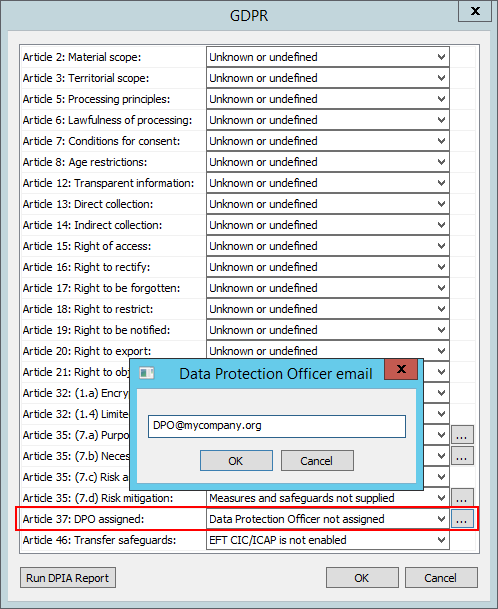Open Article 46 Transfer safeguards dropdown
Image resolution: width=498 pixels, height=609 pixels.
coord(328,540)
